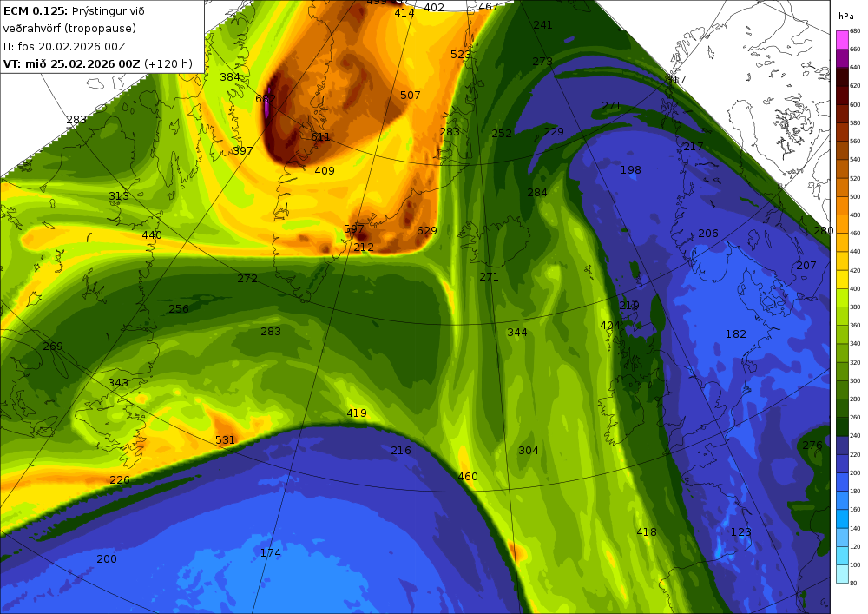Click the map value '304'
The height and width of the screenshot is (614, 868).
(529, 450)
